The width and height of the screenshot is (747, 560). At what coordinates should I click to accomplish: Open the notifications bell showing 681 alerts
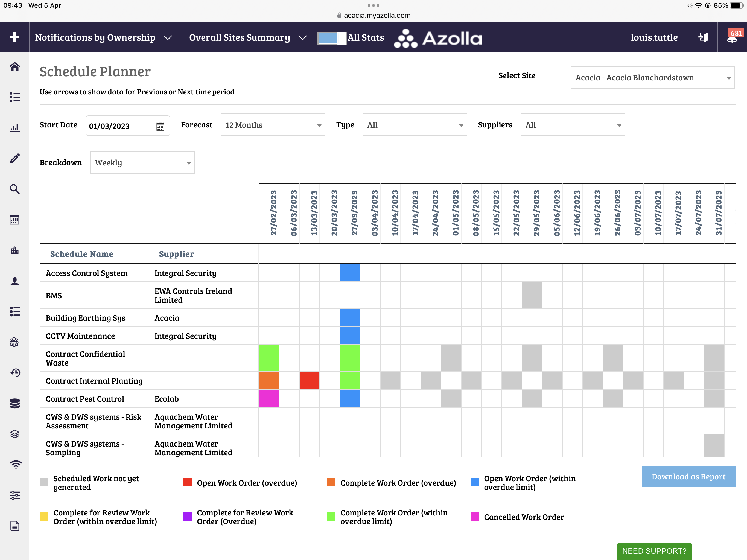(732, 38)
